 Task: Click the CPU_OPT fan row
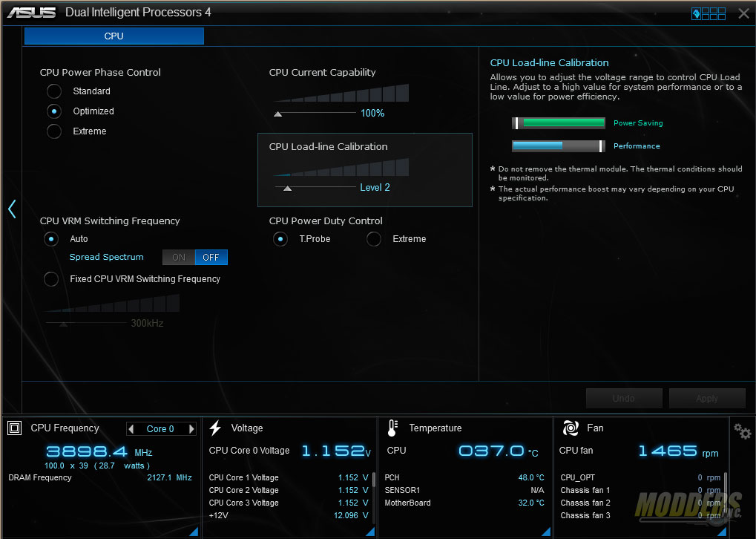click(640, 477)
